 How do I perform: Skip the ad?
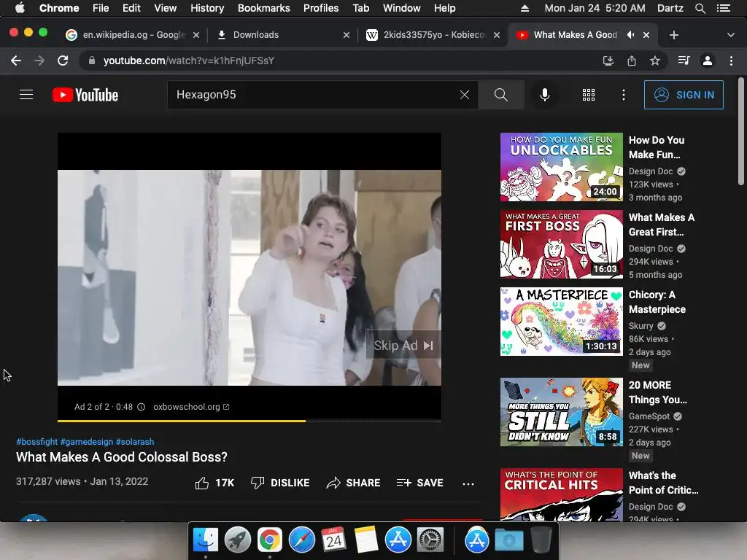pos(403,345)
